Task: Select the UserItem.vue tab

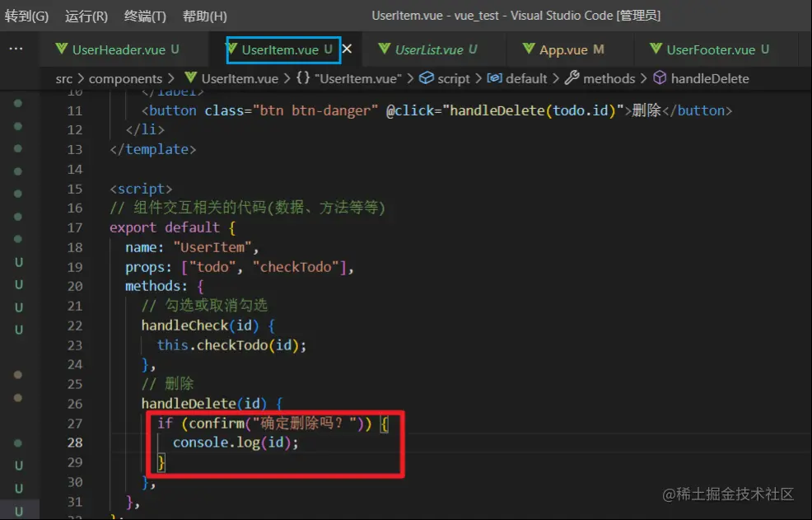Action: click(284, 49)
